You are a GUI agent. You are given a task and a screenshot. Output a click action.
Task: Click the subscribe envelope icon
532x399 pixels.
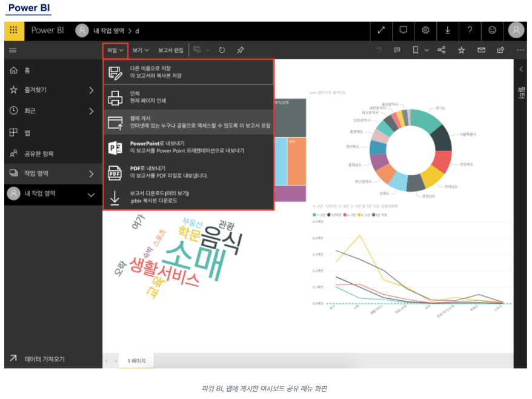coord(481,50)
